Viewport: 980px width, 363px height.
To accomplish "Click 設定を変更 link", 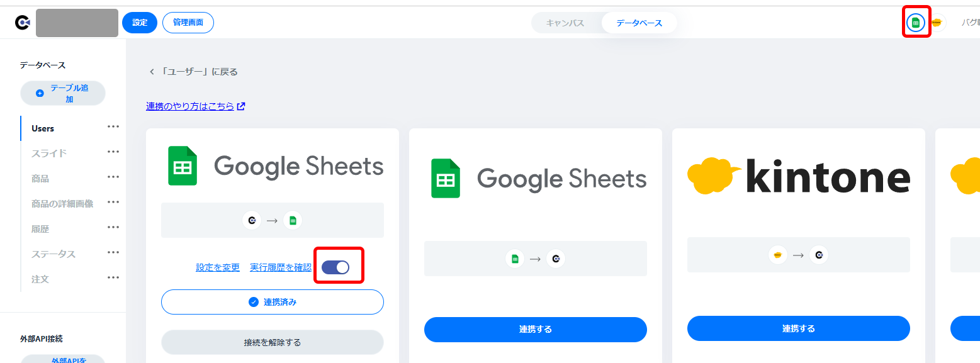I will [x=218, y=267].
